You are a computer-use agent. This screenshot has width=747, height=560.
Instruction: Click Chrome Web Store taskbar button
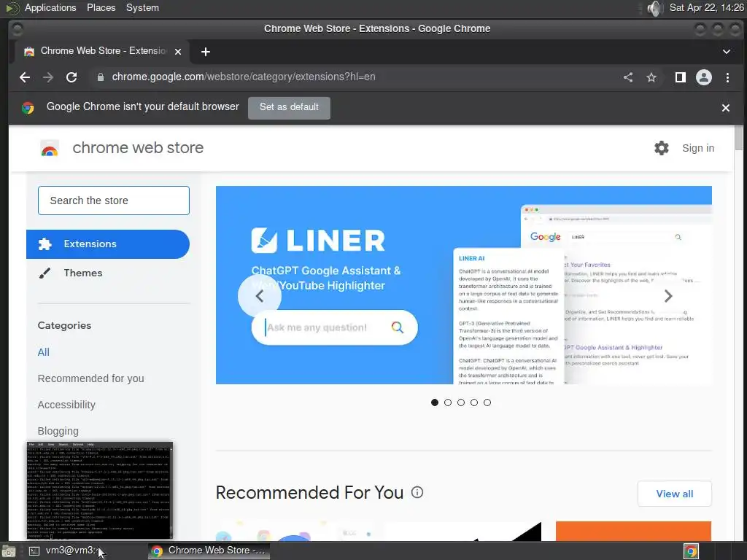[x=209, y=551]
